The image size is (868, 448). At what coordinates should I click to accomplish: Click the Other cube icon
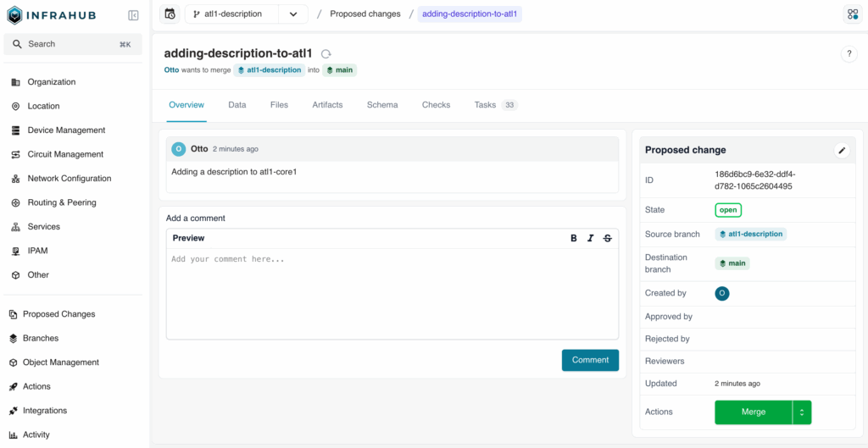click(15, 275)
